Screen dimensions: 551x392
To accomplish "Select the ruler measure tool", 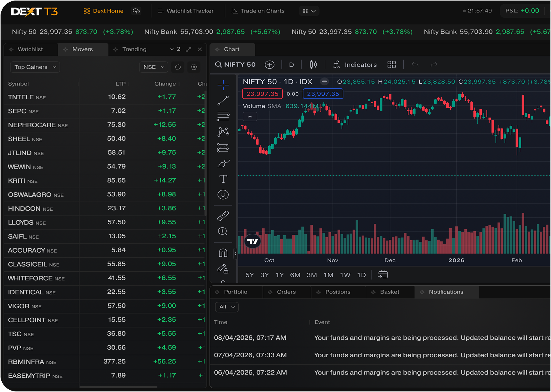I will click(223, 216).
